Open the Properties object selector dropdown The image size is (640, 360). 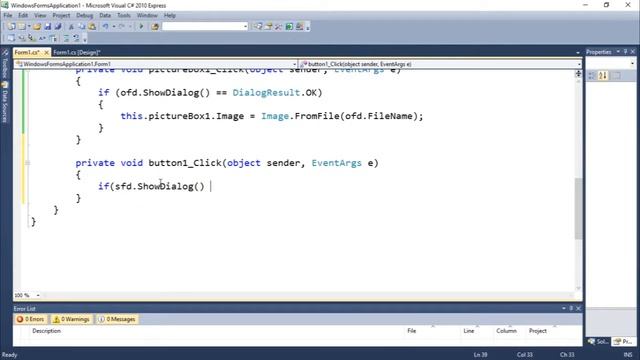tap(632, 64)
